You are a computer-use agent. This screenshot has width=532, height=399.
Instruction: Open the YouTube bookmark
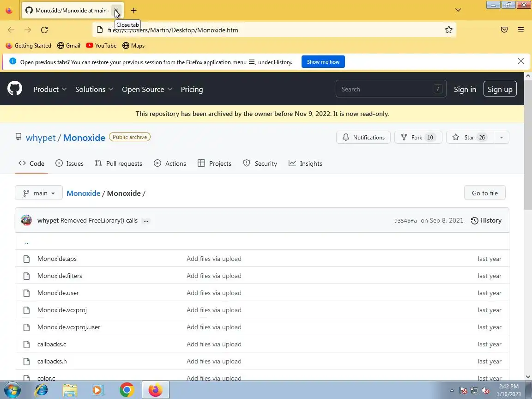[101, 45]
